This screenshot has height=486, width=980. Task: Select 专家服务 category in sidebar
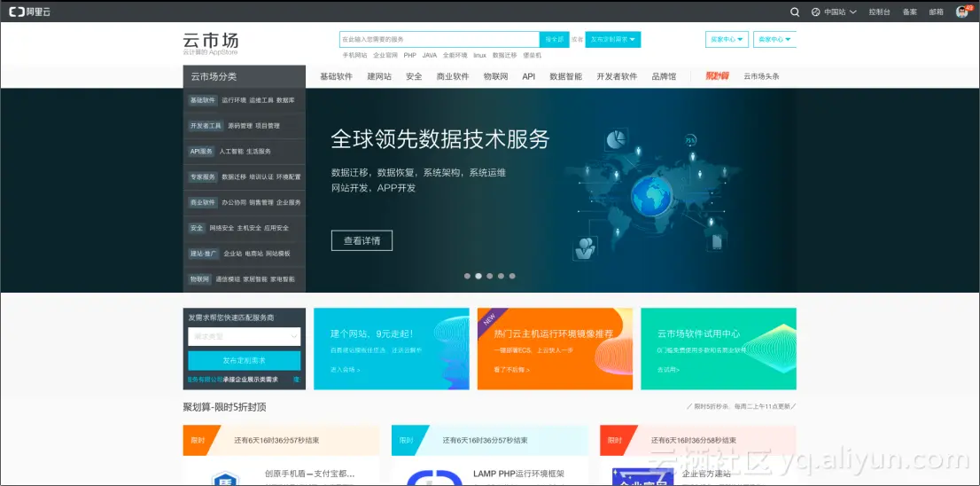click(x=203, y=177)
